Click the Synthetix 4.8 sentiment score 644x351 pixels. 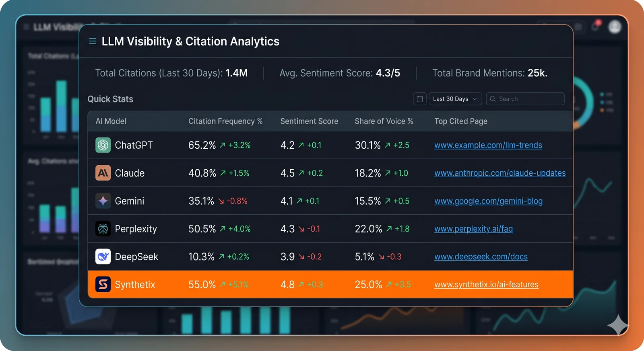click(287, 284)
